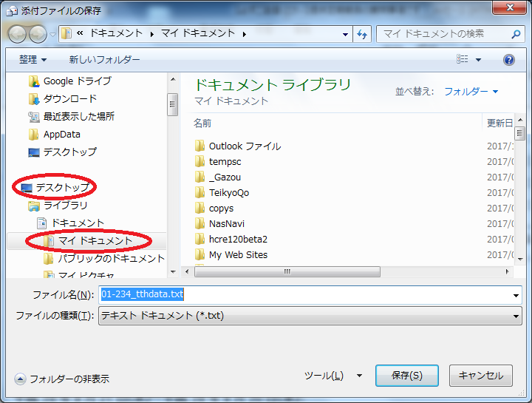
Task: Select the TeikyoQo folder in list
Action: [x=228, y=193]
